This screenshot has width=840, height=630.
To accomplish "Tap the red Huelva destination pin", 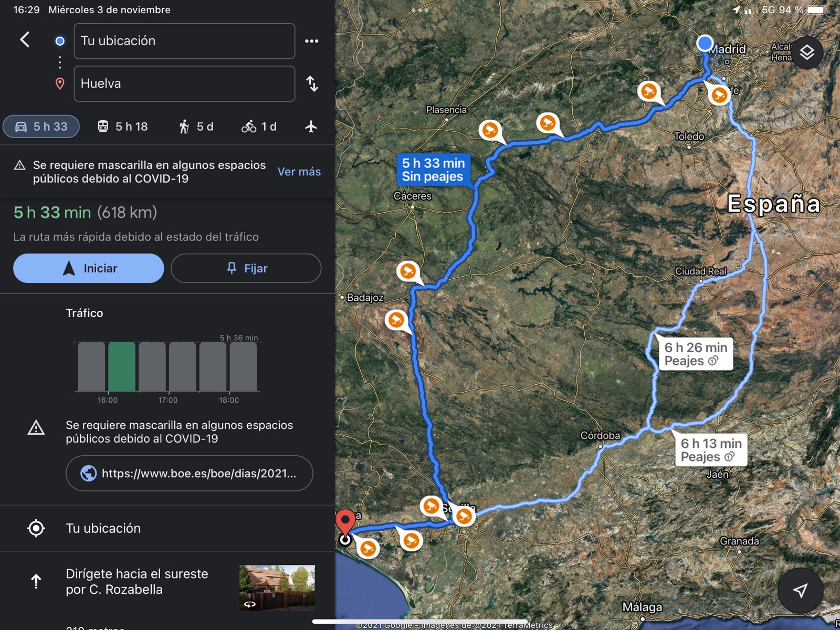I will coord(345,521).
